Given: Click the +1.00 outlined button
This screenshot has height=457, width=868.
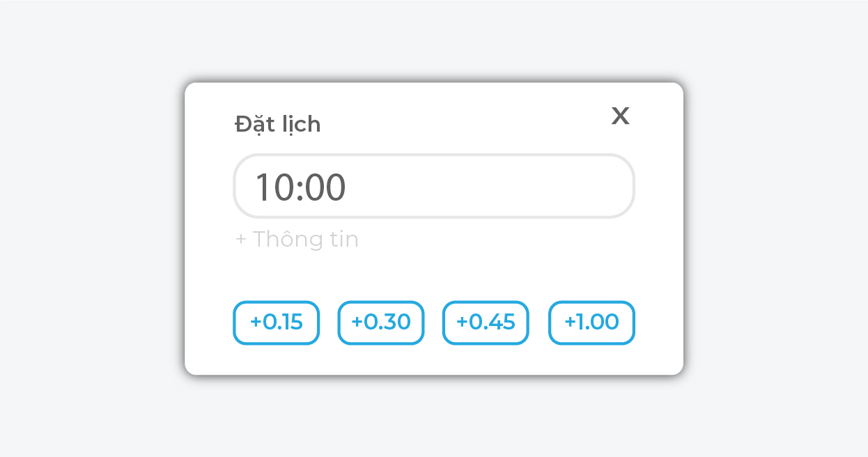Looking at the screenshot, I should 591,323.
